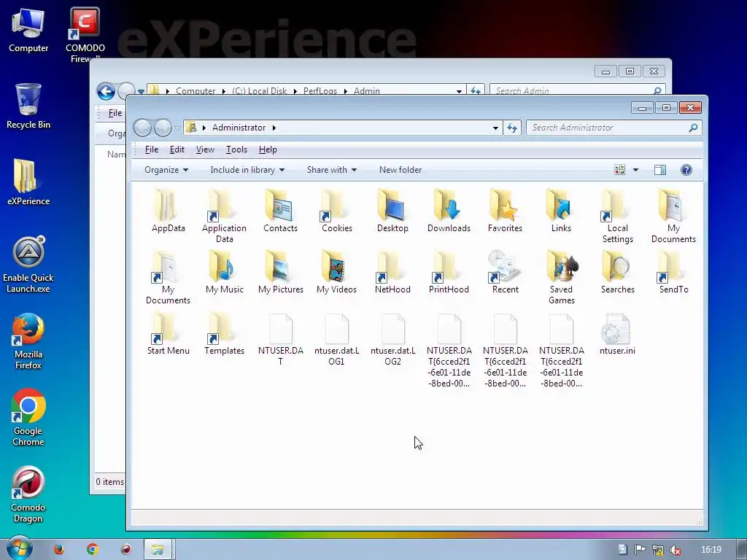Select the NTUSER.DAT file
Image resolution: width=747 pixels, height=560 pixels.
point(281,338)
